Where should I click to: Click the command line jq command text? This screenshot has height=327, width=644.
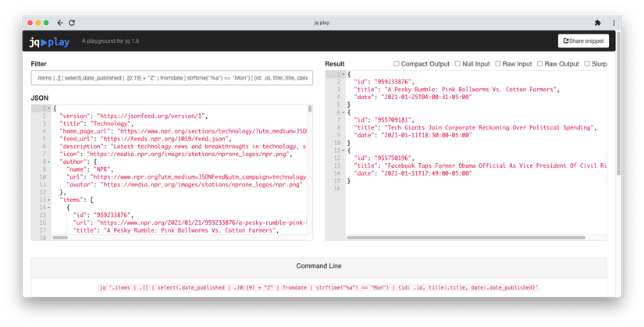click(318, 287)
